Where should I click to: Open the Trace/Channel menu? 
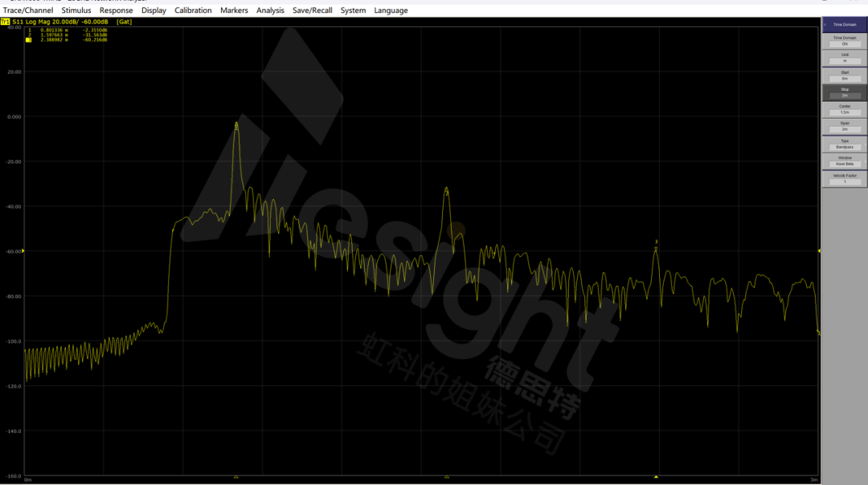(28, 10)
